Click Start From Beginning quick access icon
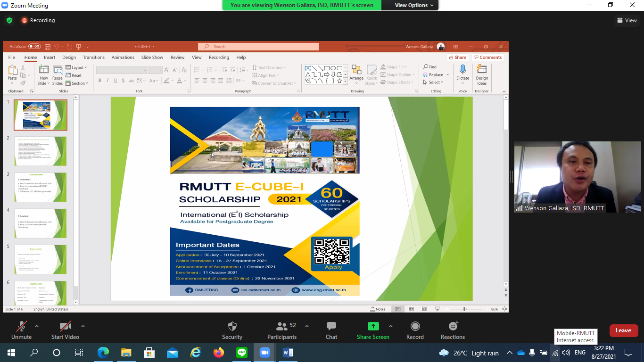Image resolution: width=644 pixels, height=362 pixels. 79,47
